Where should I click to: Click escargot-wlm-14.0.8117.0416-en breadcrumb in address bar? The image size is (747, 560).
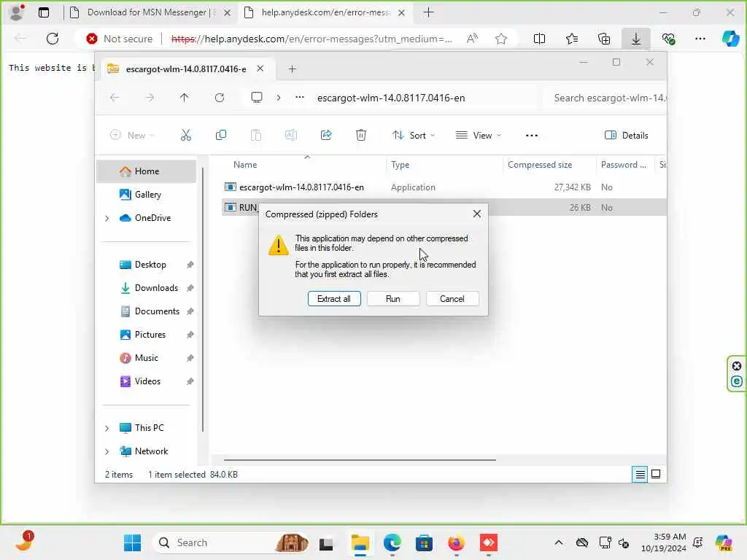tap(391, 98)
